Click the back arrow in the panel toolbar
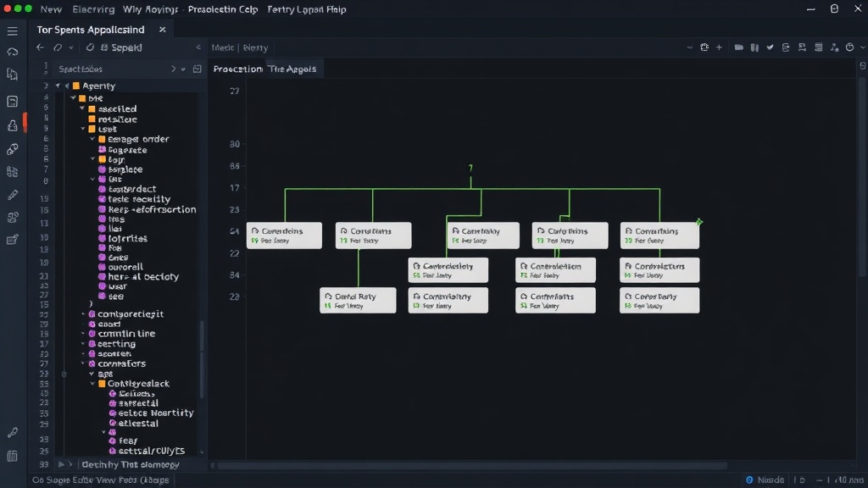 [x=40, y=47]
